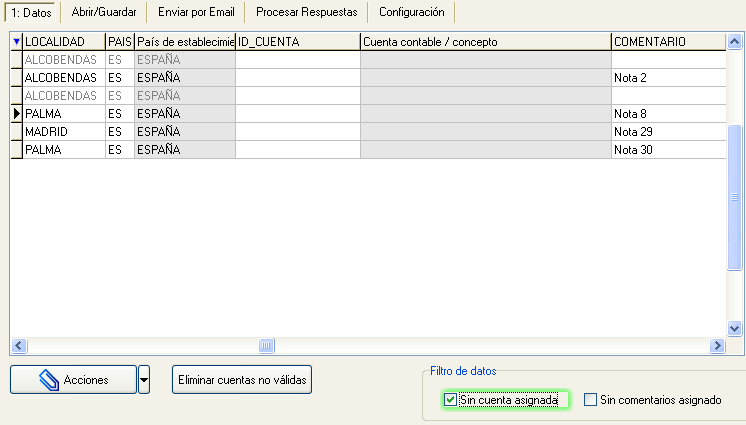
Task: Select the MADRID locality cell
Action: click(64, 131)
